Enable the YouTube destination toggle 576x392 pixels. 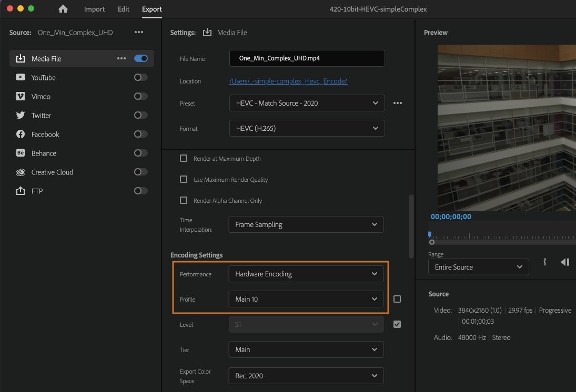coord(140,77)
